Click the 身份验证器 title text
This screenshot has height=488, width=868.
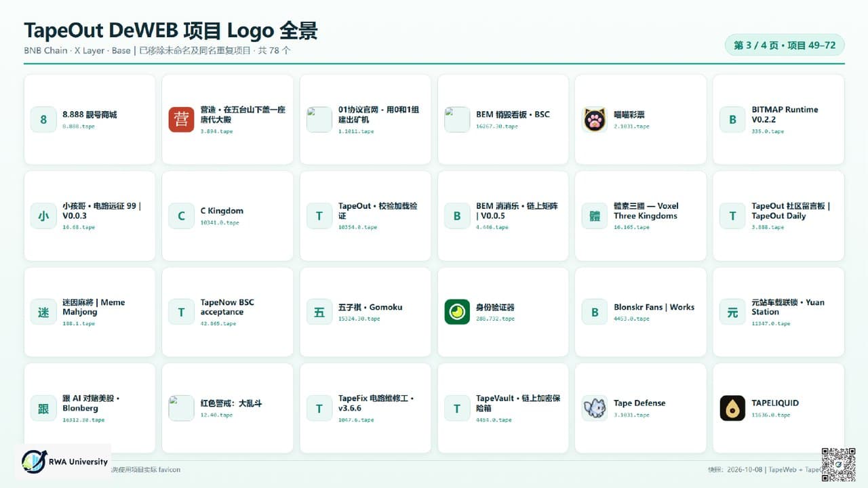495,307
